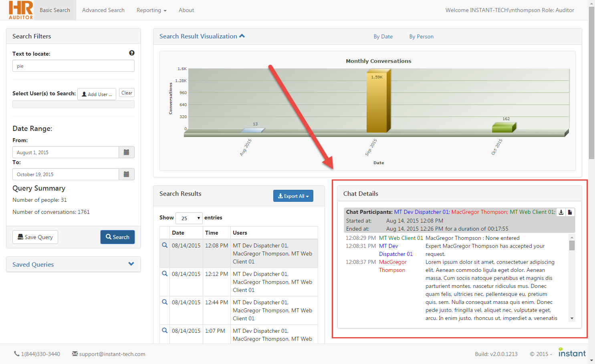Viewport: 595px width, 364px height.
Task: Click the 12:08:37 PM chat timestamp
Action: point(361,262)
